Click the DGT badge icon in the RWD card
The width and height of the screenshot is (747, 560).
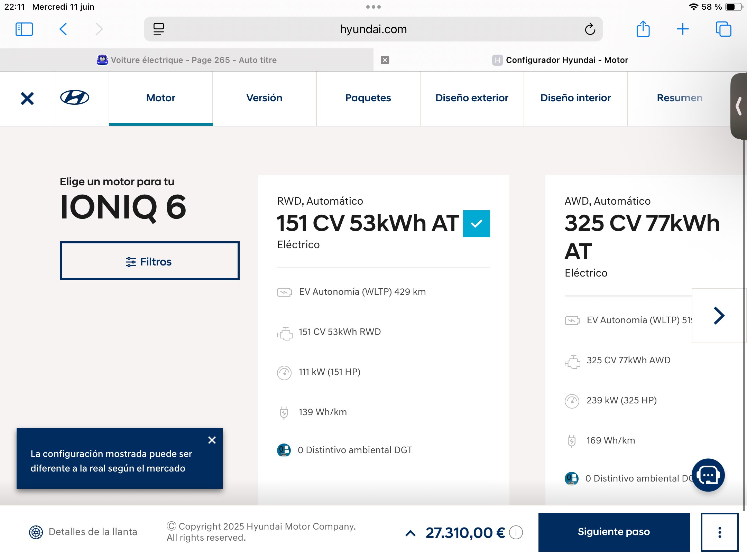(284, 450)
